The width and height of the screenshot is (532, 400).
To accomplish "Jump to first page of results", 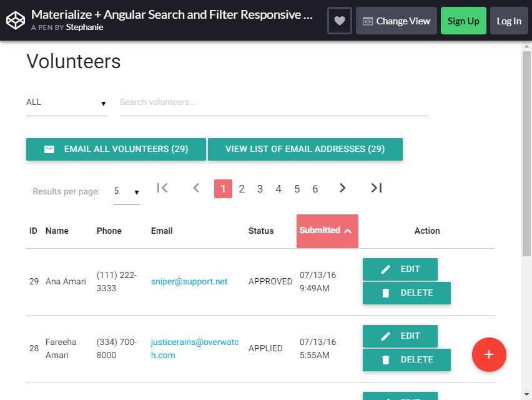I will tap(162, 187).
